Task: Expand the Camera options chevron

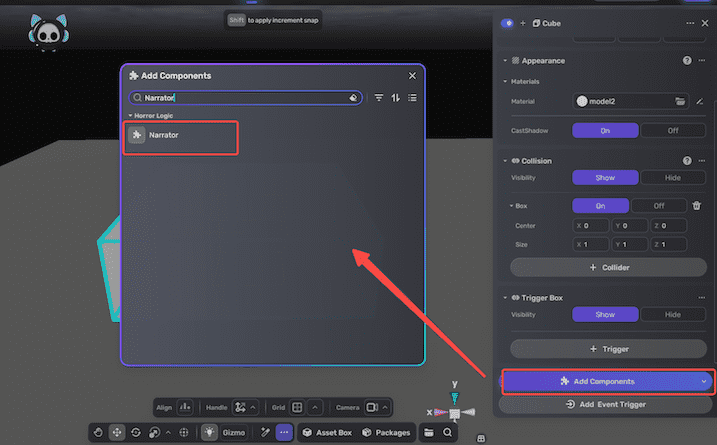Action: (385, 408)
